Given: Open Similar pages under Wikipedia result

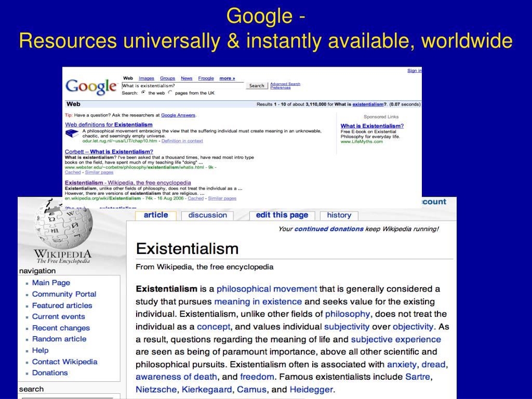Looking at the screenshot, I should [222, 198].
